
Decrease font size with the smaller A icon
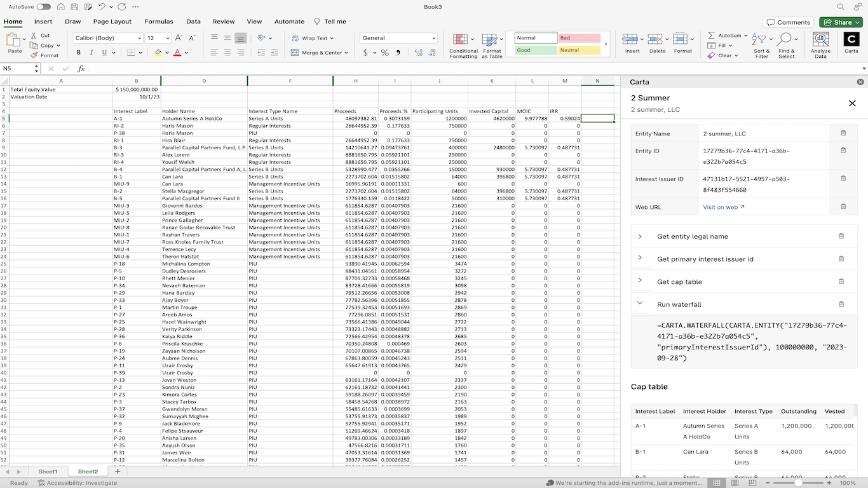(x=192, y=38)
